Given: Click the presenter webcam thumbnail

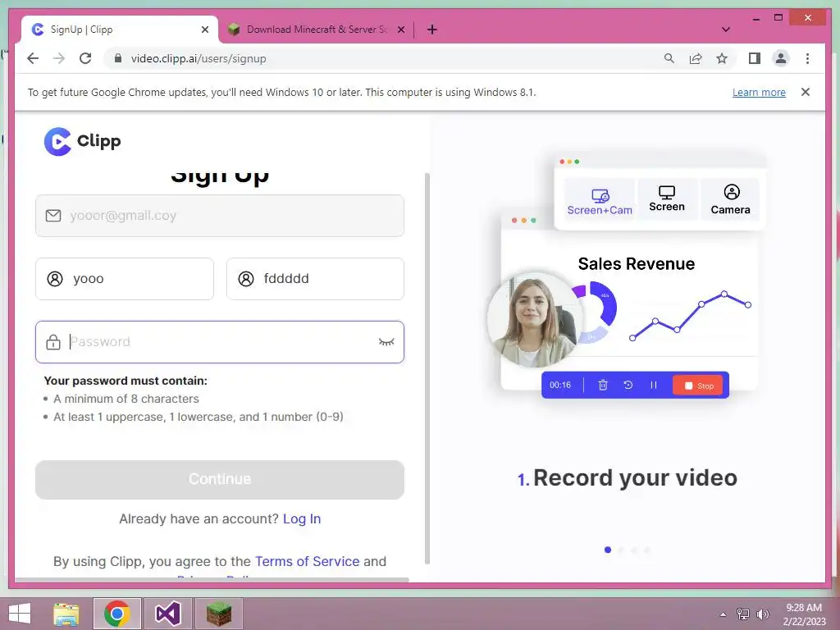Looking at the screenshot, I should tap(533, 320).
